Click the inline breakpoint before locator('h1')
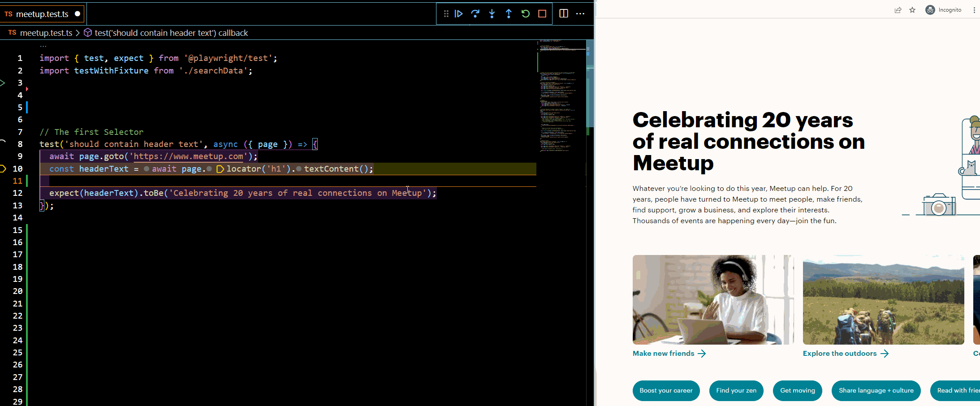This screenshot has height=406, width=980. [x=220, y=169]
